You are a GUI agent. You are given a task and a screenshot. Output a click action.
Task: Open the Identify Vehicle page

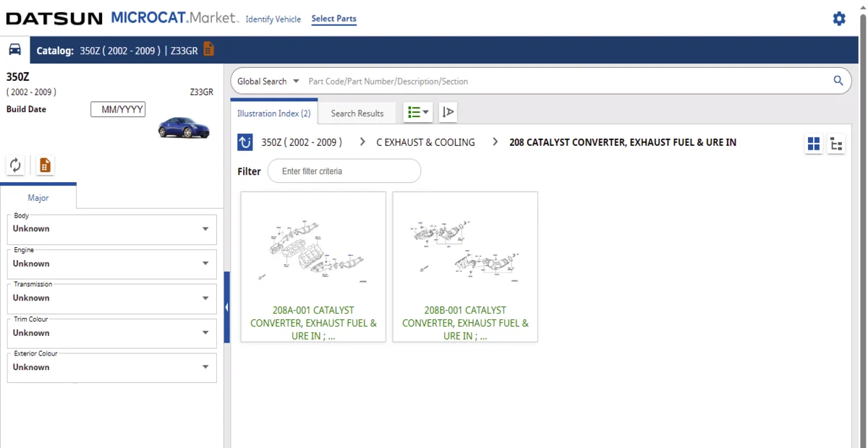pyautogui.click(x=273, y=20)
